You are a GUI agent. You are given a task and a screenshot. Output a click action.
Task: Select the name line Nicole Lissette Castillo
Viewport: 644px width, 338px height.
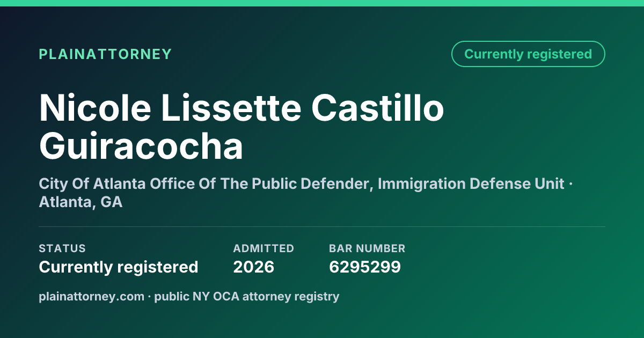point(241,108)
